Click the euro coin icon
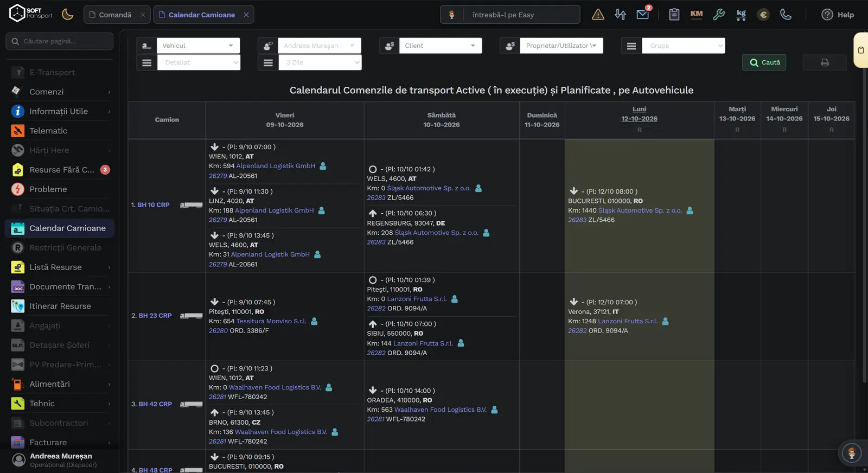This screenshot has height=473, width=868. coord(763,15)
